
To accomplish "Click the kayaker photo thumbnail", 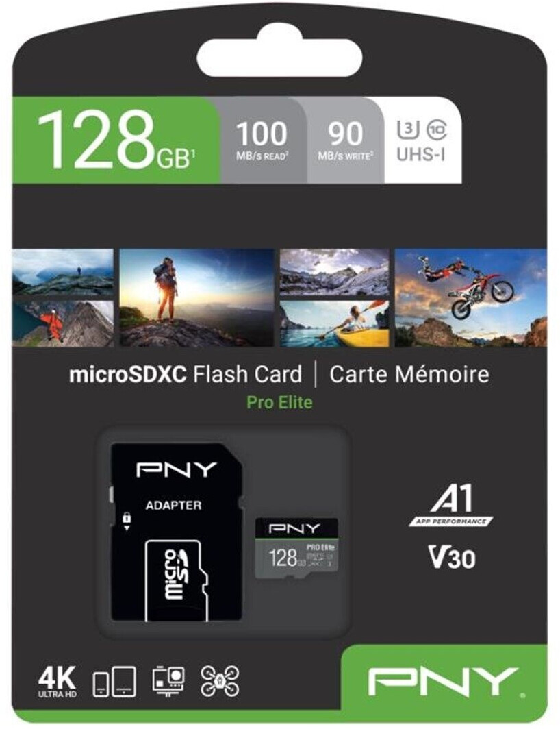I will click(334, 323).
